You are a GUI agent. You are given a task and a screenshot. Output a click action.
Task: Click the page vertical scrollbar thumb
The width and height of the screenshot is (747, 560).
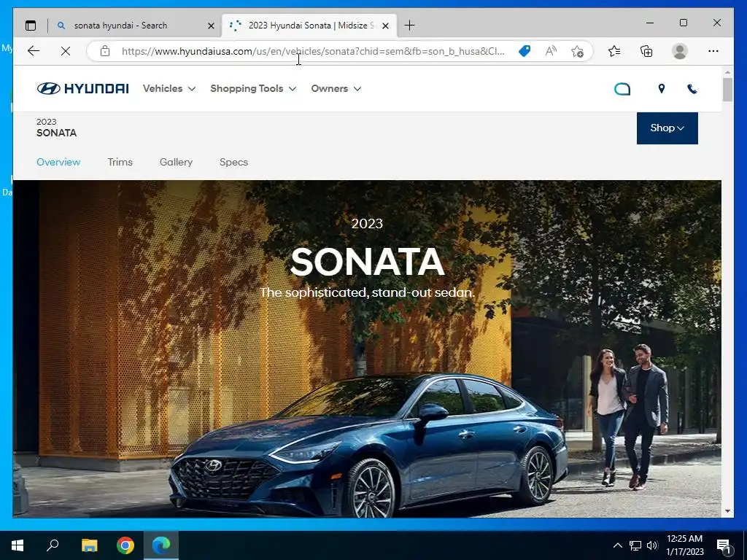pyautogui.click(x=727, y=89)
